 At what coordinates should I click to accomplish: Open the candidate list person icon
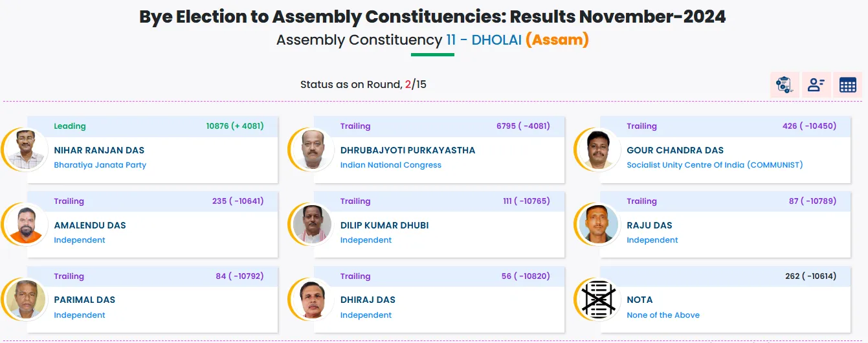click(x=816, y=85)
